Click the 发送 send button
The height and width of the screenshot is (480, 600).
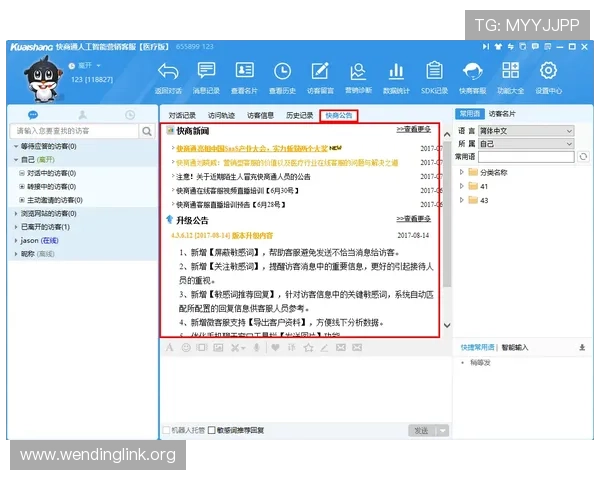click(x=422, y=431)
